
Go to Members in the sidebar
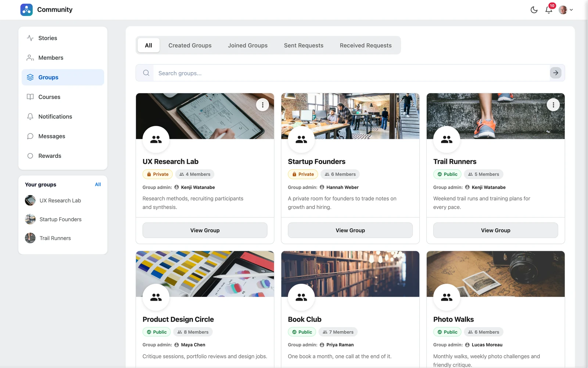(x=63, y=58)
